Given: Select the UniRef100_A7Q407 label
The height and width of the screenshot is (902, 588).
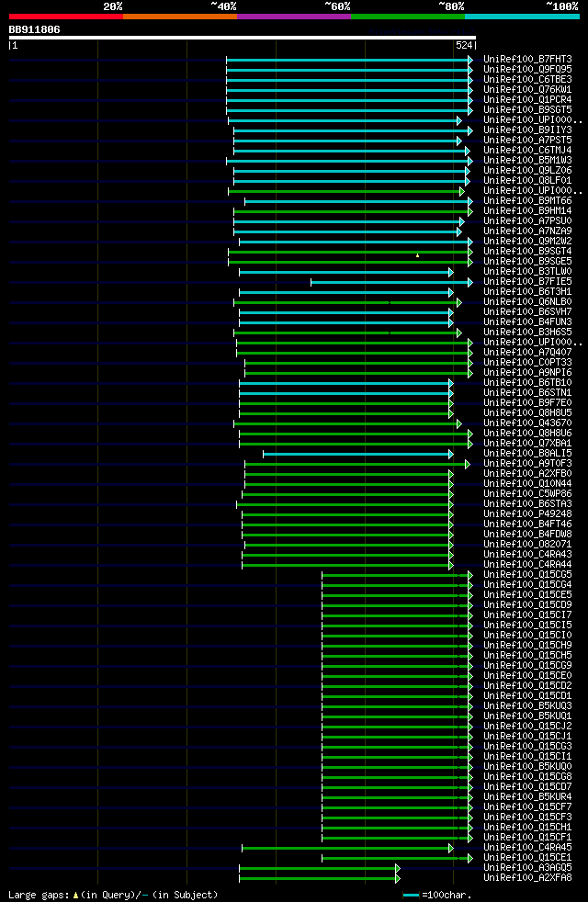Looking at the screenshot, I should [527, 352].
